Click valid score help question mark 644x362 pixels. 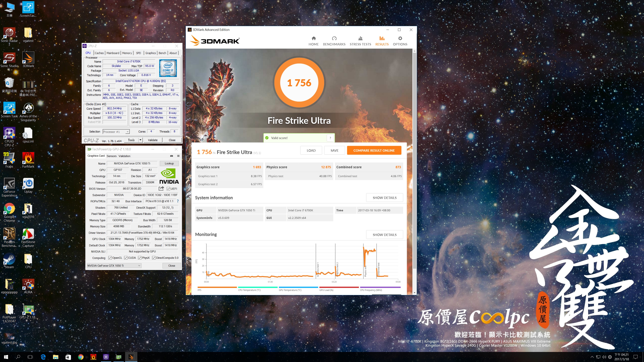330,138
